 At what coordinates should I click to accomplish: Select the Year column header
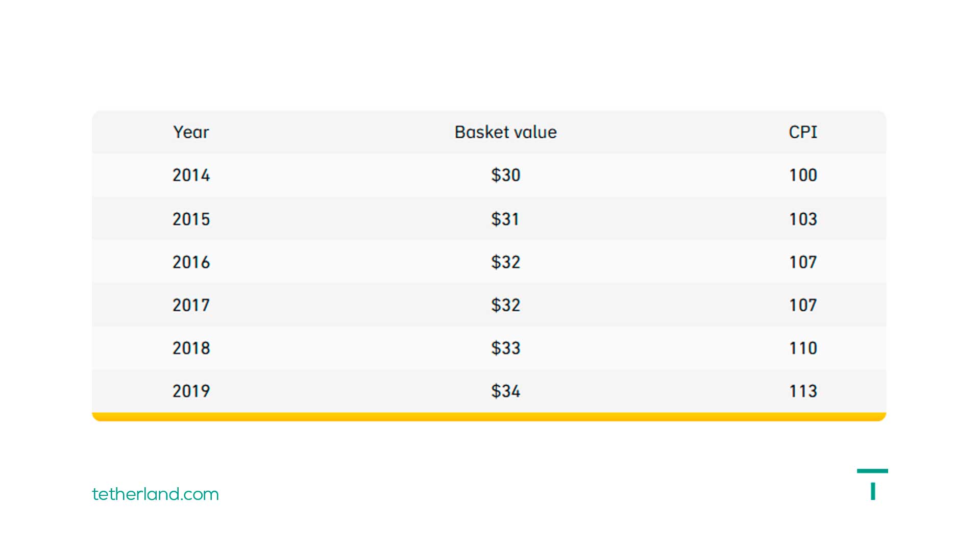[191, 132]
